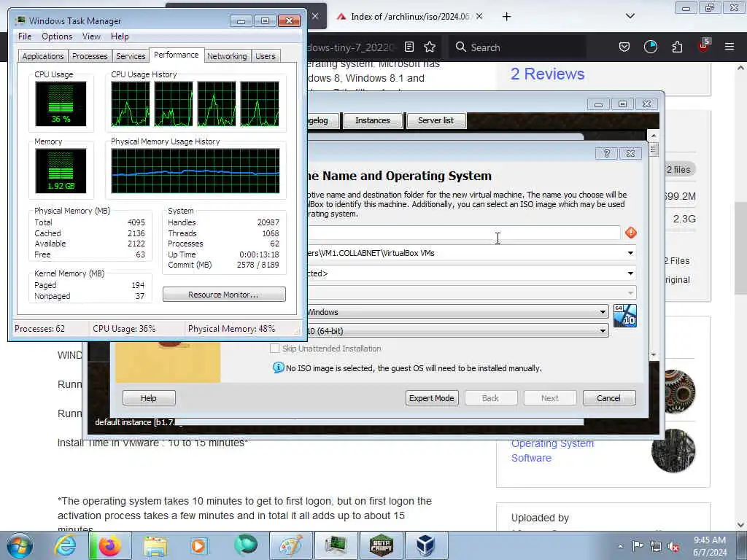The image size is (747, 560).
Task: Click Cancel in VM wizard
Action: click(609, 398)
